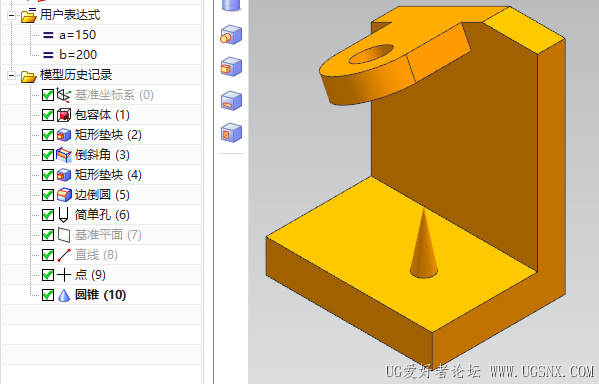The image size is (599, 384).
Task: Select the Slot feature tool icon
Action: click(231, 101)
